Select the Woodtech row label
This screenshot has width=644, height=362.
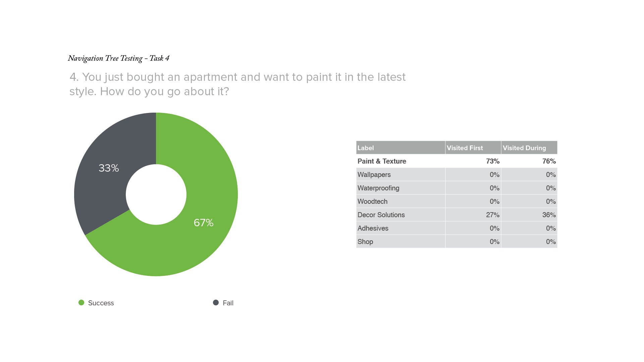tap(372, 201)
